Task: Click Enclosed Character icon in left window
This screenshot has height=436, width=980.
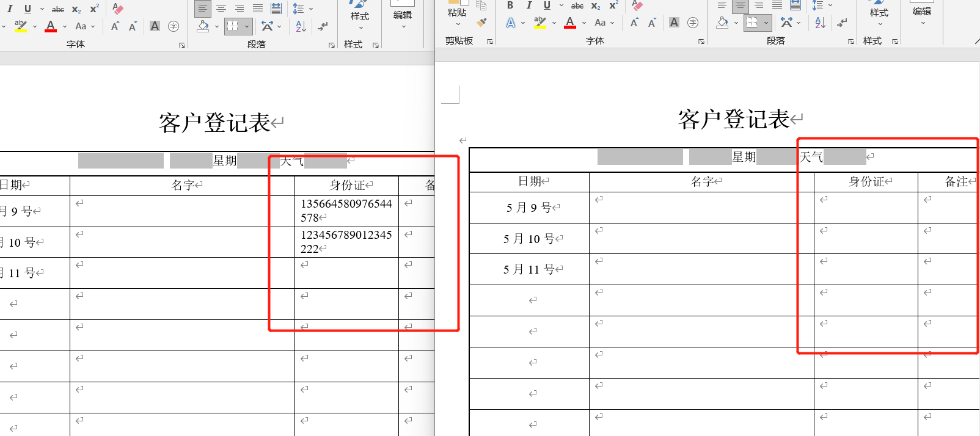Action: click(174, 26)
